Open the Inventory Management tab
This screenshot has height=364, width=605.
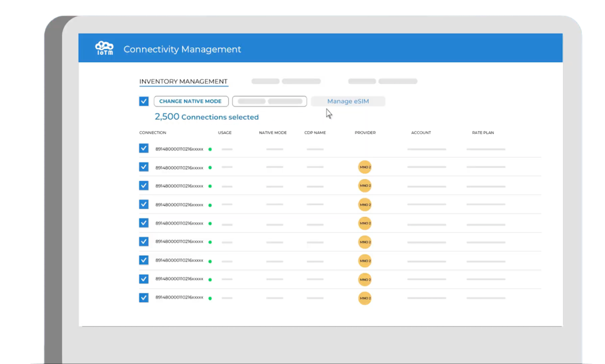pyautogui.click(x=183, y=82)
